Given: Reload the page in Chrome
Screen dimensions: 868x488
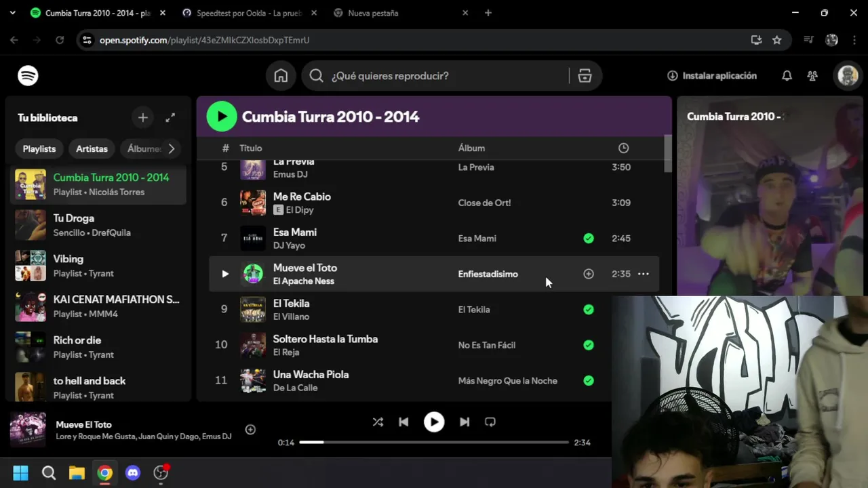Looking at the screenshot, I should (x=60, y=40).
